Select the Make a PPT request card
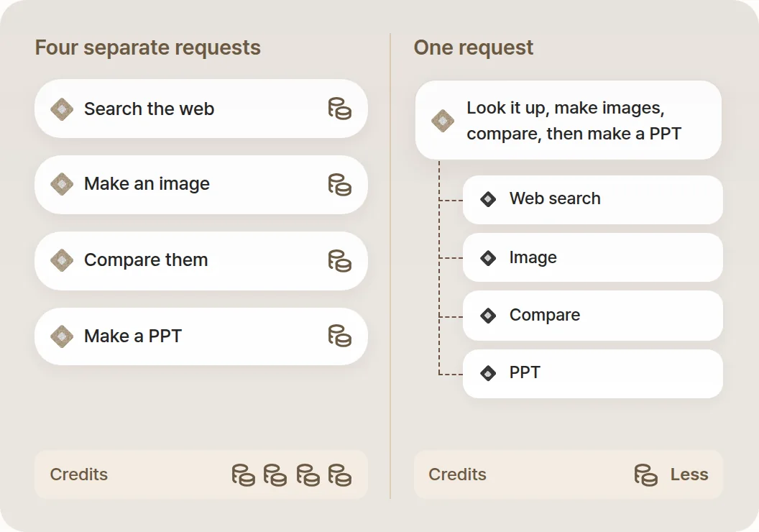759x532 pixels. pyautogui.click(x=201, y=336)
